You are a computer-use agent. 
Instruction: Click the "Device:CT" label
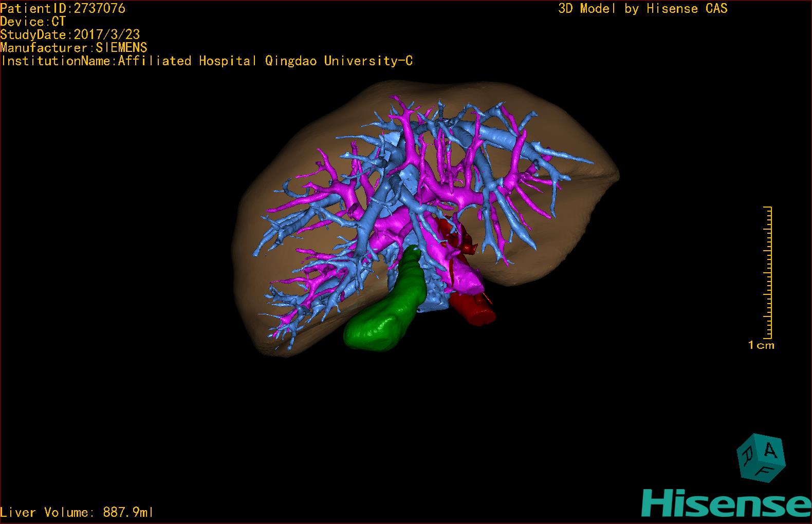pyautogui.click(x=33, y=22)
